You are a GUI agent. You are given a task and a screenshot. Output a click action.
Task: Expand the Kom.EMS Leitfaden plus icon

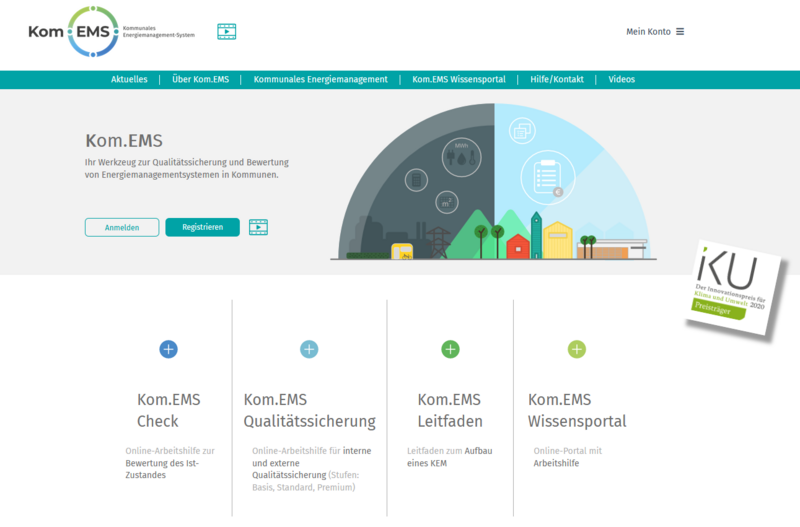point(450,349)
